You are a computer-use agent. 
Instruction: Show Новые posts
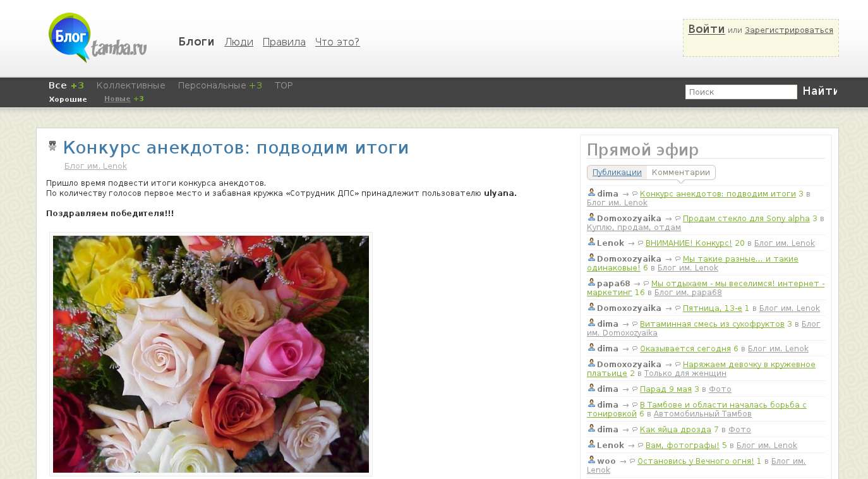118,99
